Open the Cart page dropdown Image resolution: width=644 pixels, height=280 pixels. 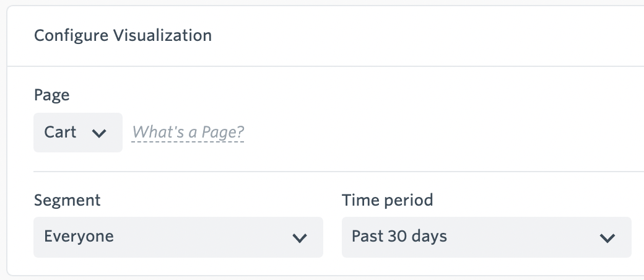pyautogui.click(x=77, y=133)
